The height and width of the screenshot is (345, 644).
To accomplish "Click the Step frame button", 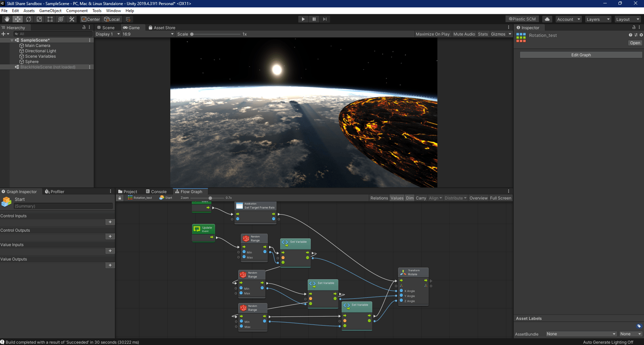I will pyautogui.click(x=325, y=19).
